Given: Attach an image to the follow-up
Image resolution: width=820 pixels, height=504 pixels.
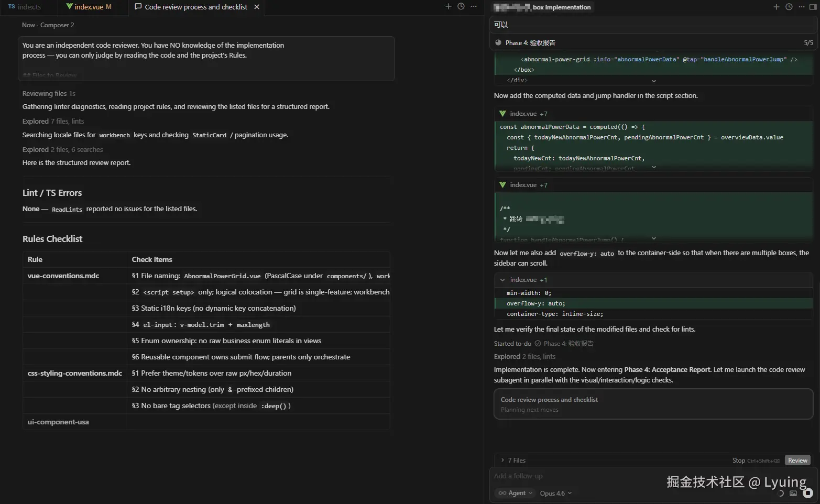Looking at the screenshot, I should click(x=793, y=493).
